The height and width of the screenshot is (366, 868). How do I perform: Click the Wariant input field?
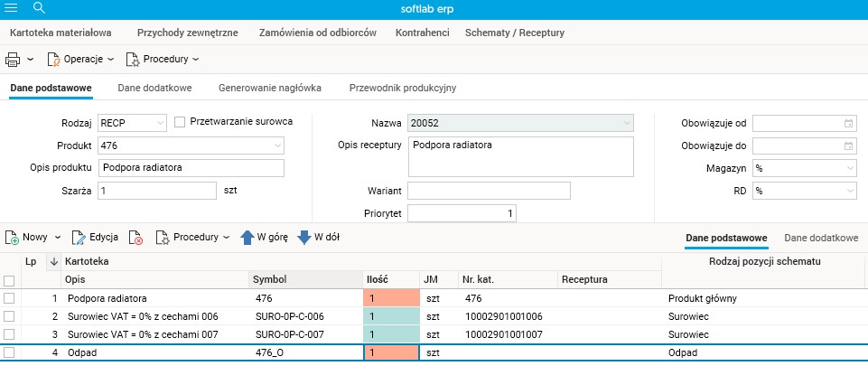(489, 191)
